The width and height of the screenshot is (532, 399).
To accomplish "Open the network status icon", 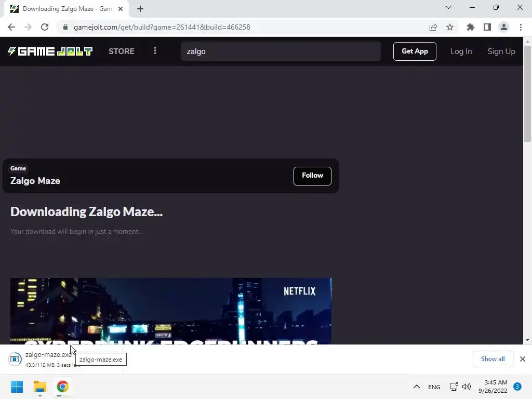I will (454, 387).
